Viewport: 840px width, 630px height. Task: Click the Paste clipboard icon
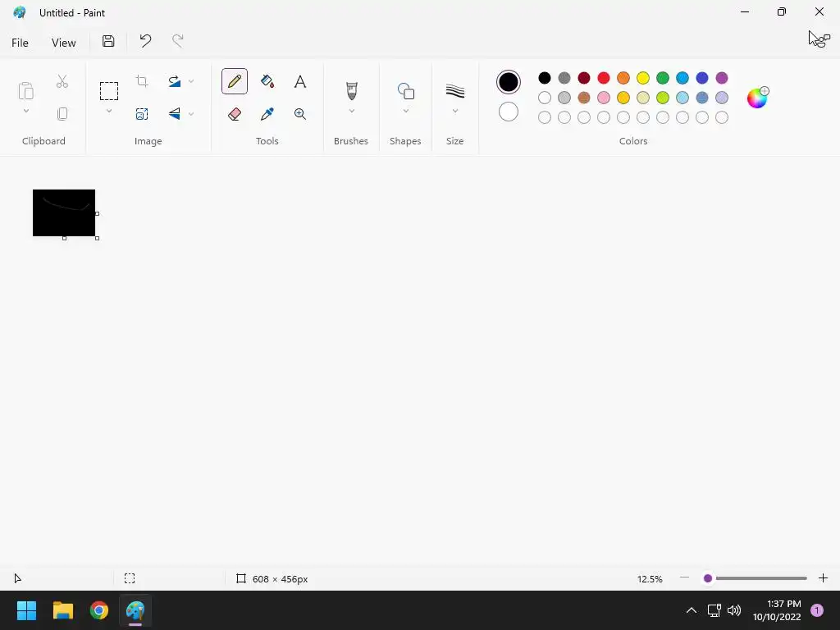pyautogui.click(x=25, y=90)
